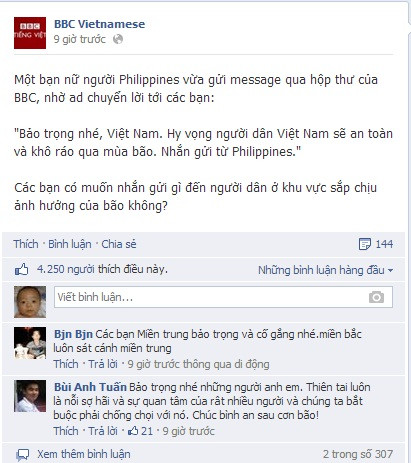This screenshot has height=463, width=411.
Task: Click Chia sẻ to share post
Action: point(119,244)
